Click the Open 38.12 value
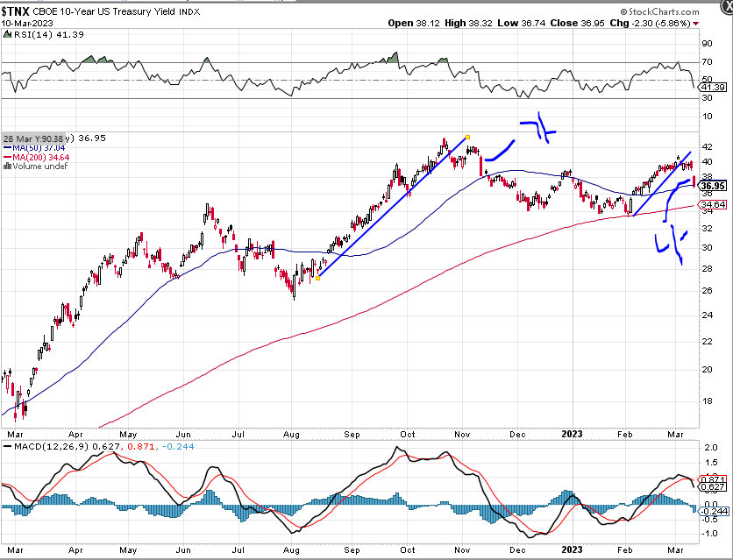This screenshot has width=733, height=560. point(414,23)
